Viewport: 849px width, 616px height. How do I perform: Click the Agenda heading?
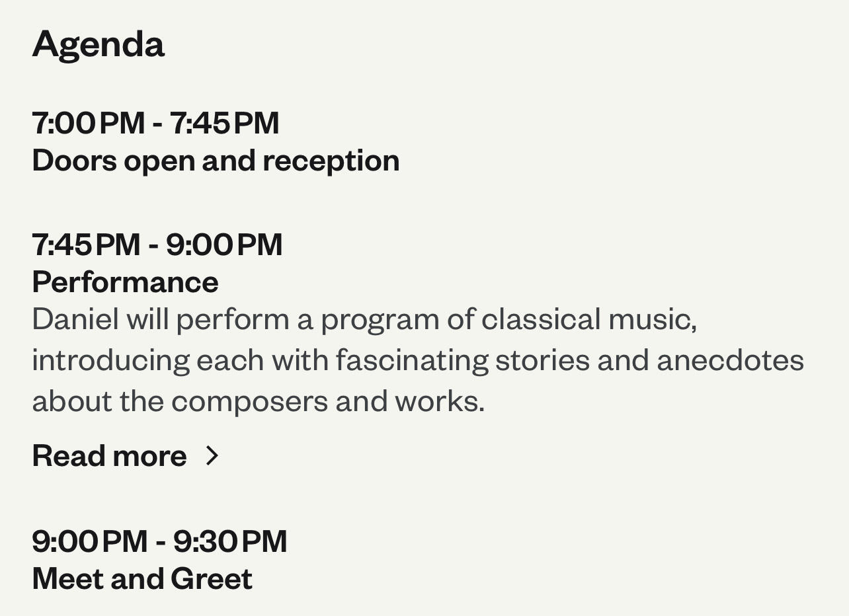click(98, 44)
